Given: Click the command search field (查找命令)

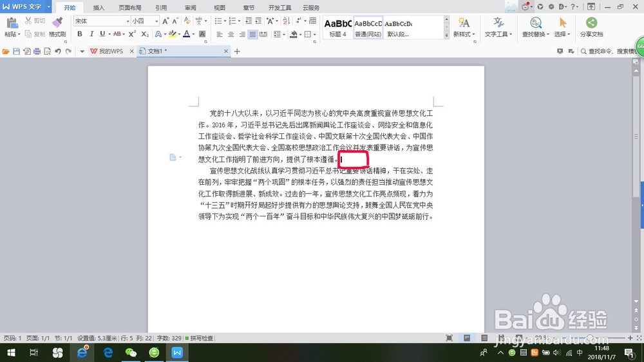Looking at the screenshot, I should [x=608, y=52].
